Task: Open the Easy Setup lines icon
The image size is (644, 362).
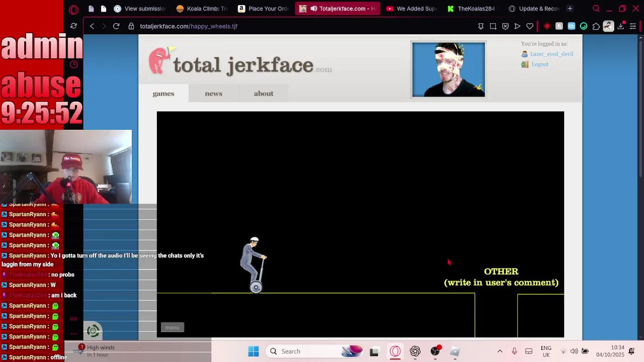Action: [x=633, y=26]
